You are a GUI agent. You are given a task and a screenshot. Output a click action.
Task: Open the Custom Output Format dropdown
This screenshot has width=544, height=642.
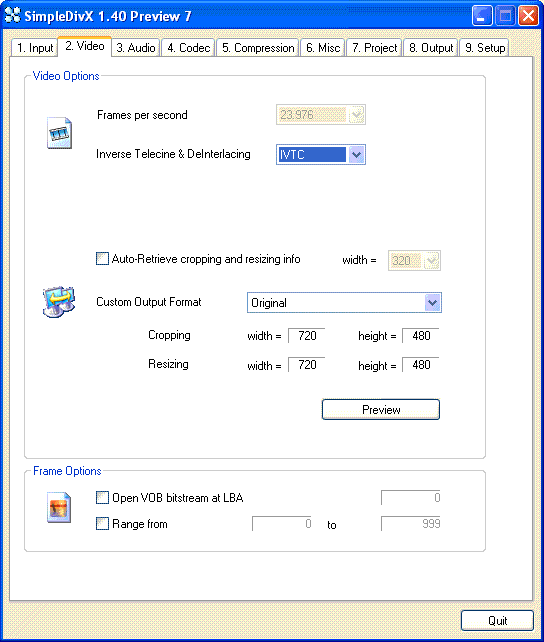tap(433, 303)
